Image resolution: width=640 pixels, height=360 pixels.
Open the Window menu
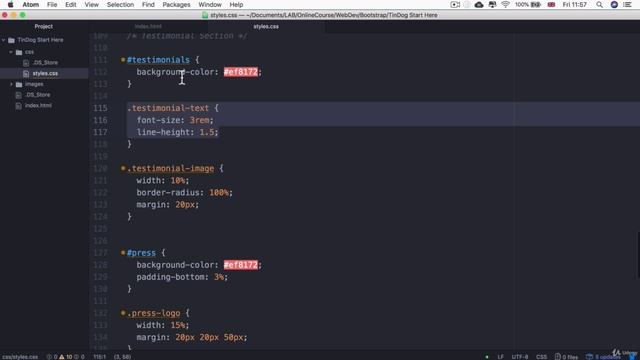coord(210,4)
